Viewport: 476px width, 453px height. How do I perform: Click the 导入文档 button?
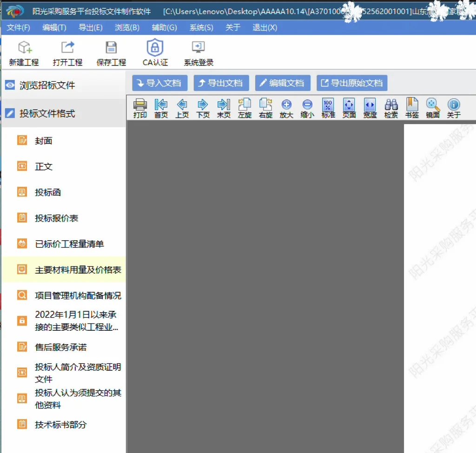(x=159, y=83)
